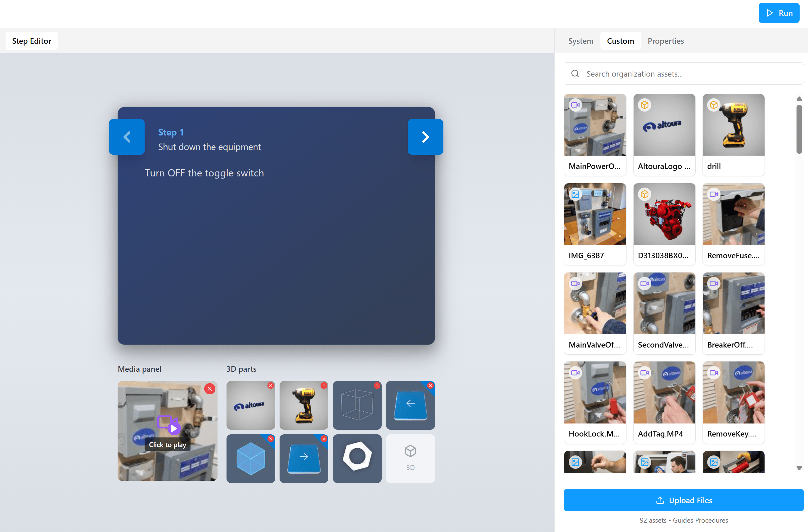The width and height of the screenshot is (808, 532).
Task: Click the asset list scrollbar thumb
Action: click(x=799, y=129)
